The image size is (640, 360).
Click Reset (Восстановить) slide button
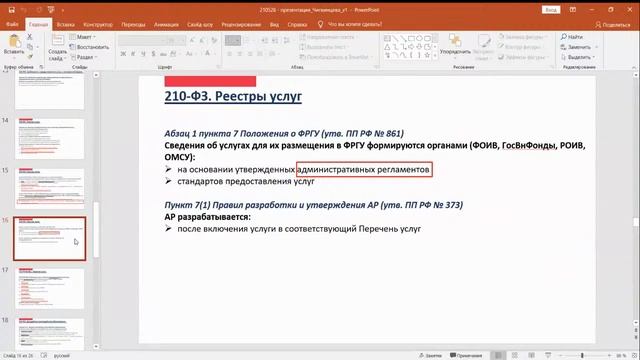click(x=89, y=47)
